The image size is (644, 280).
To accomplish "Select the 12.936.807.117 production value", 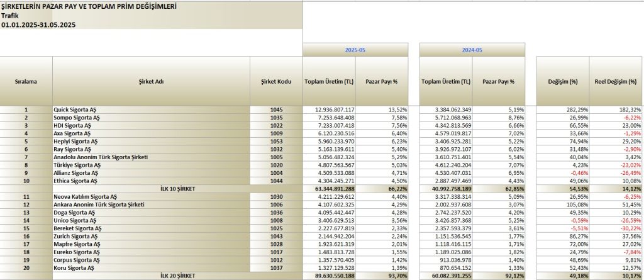I will click(329, 109).
